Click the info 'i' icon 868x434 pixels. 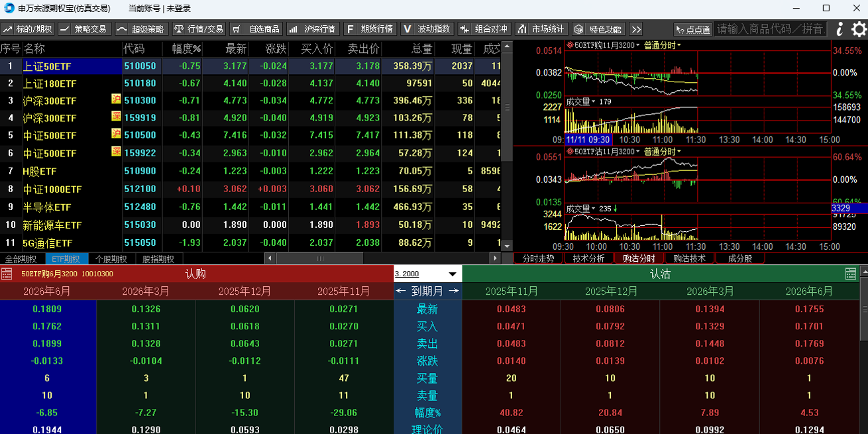840,29
